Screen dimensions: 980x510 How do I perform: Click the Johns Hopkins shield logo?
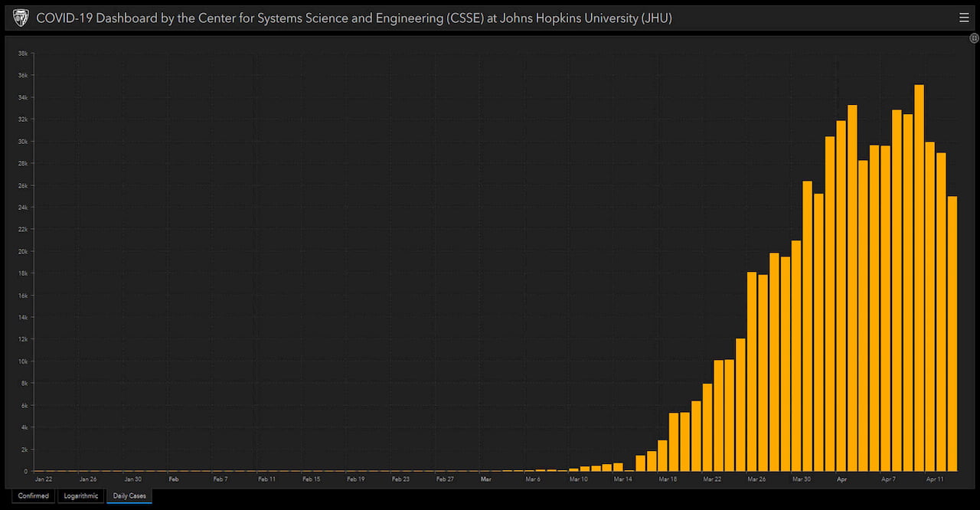(x=21, y=18)
